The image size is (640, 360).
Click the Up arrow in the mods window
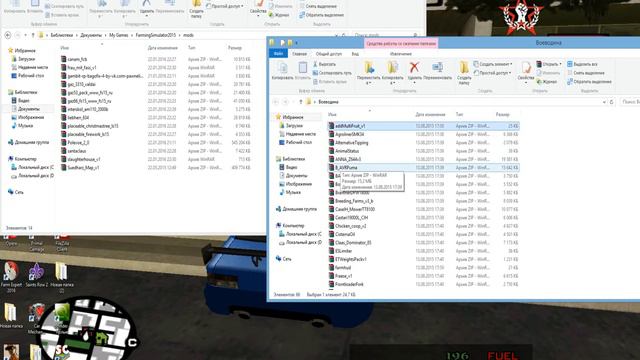click(x=33, y=35)
